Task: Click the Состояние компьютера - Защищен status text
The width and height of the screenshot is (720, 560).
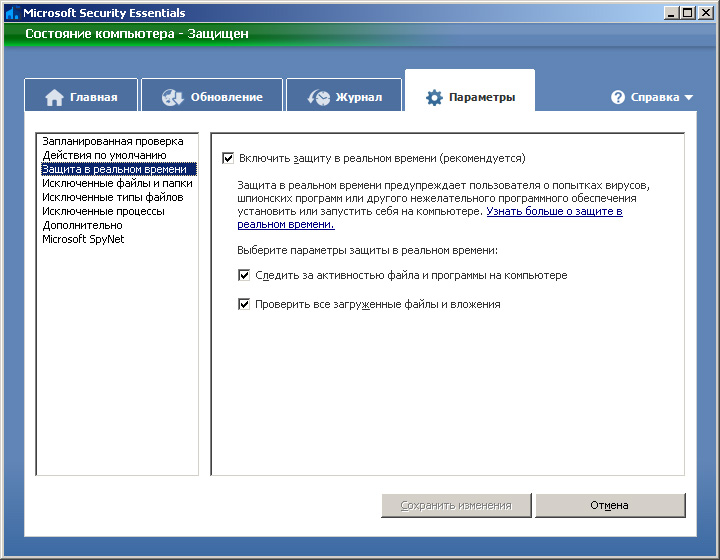Action: click(x=137, y=34)
